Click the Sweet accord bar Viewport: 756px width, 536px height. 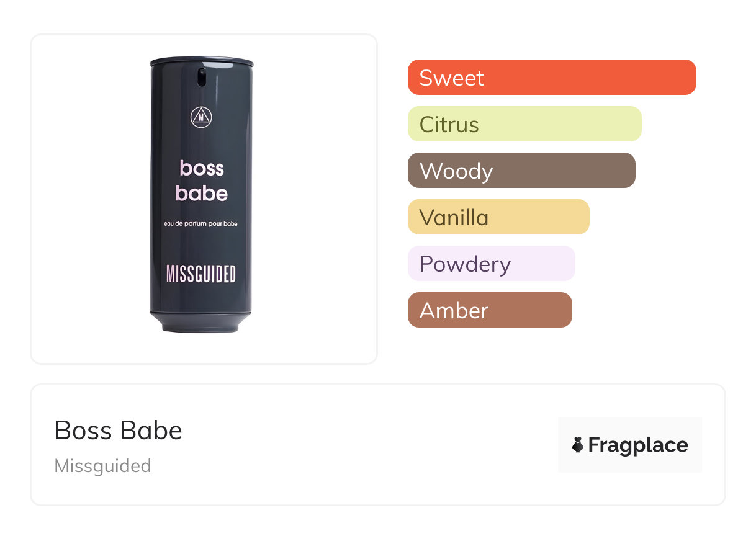tap(551, 78)
